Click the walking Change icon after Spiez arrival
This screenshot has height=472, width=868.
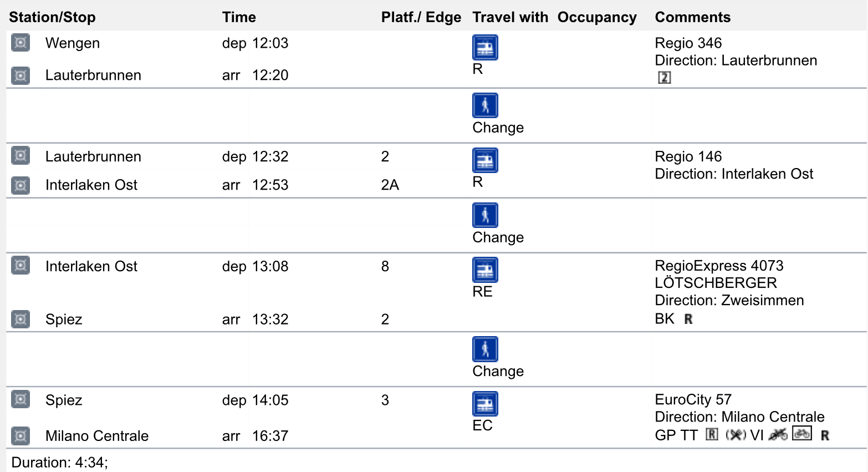(485, 349)
